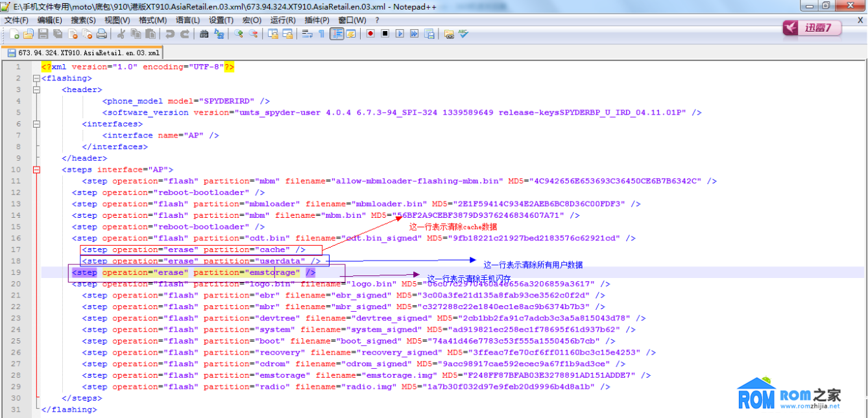868x418 pixels.
Task: Open Replace dialog toolbar icon
Action: click(219, 34)
